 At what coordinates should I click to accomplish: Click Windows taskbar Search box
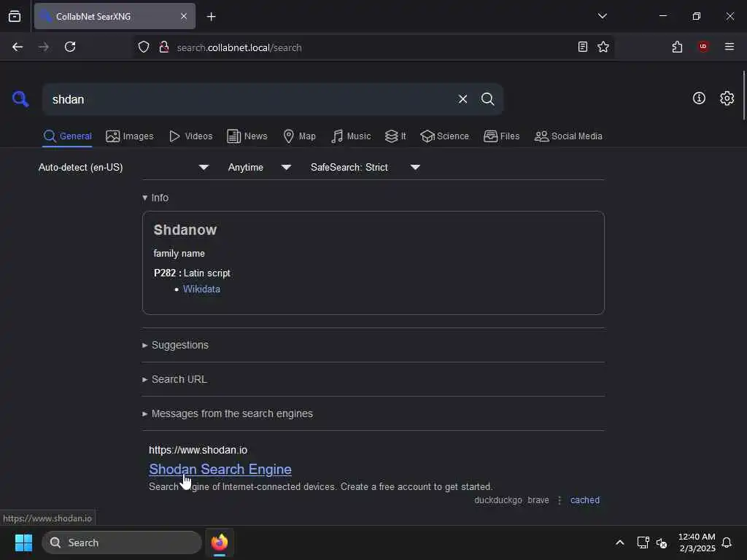pyautogui.click(x=122, y=542)
